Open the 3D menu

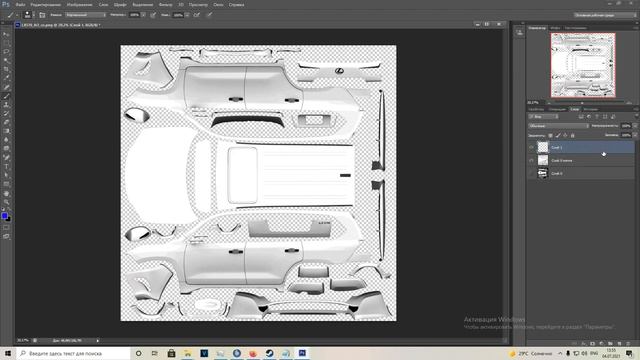[x=181, y=4]
